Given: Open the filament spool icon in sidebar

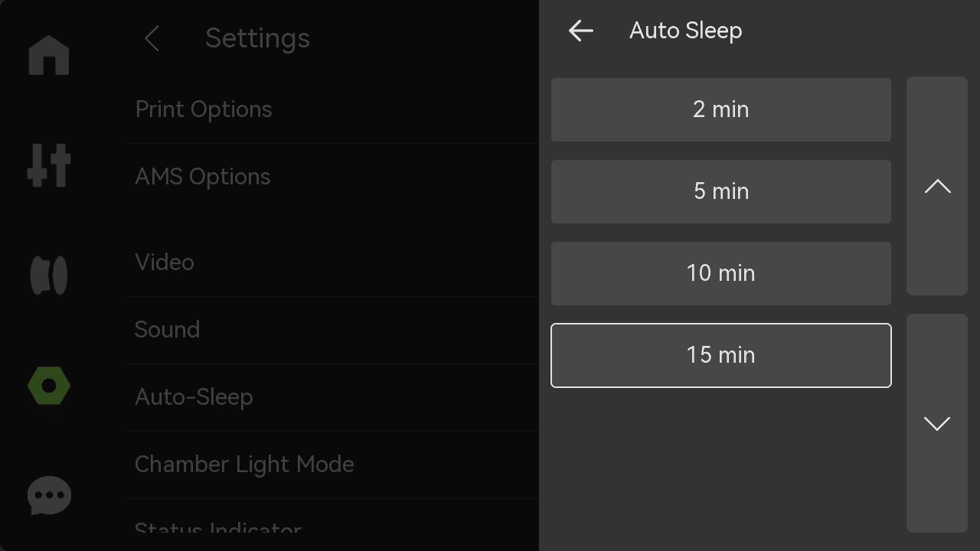Looking at the screenshot, I should tap(49, 275).
